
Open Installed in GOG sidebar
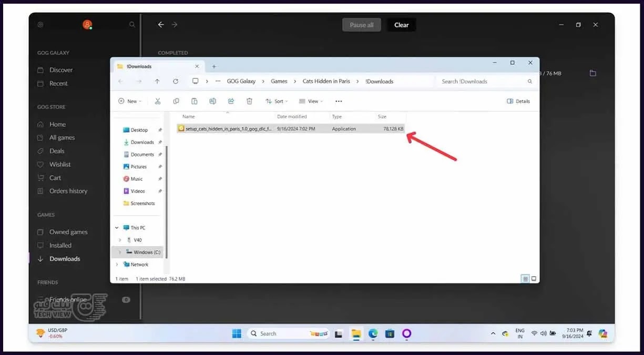point(60,246)
